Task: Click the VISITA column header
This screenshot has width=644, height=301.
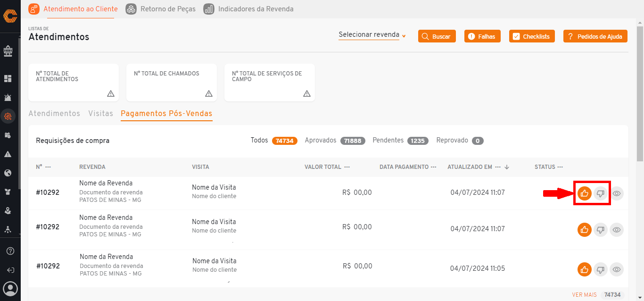Action: (x=200, y=167)
